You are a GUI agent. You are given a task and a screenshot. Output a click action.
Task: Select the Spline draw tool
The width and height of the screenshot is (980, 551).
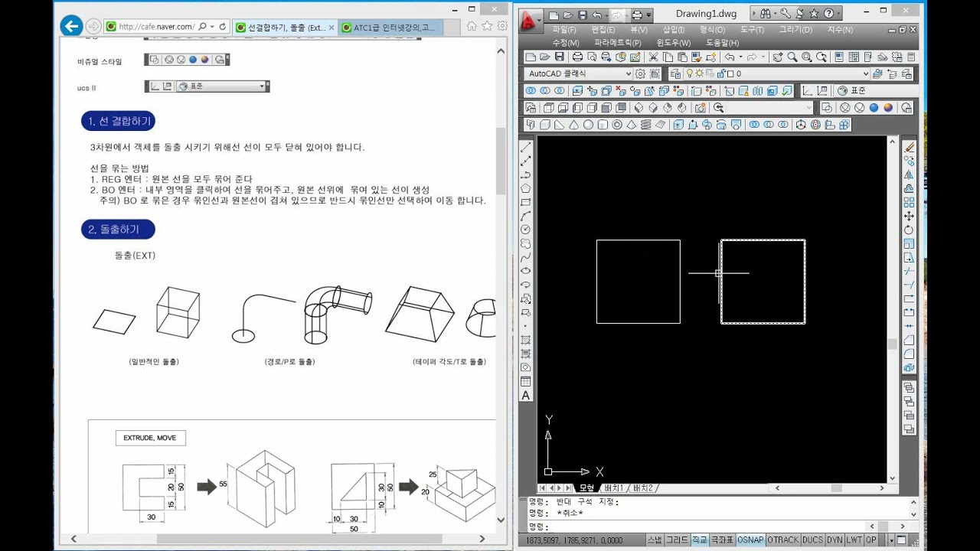(x=526, y=257)
